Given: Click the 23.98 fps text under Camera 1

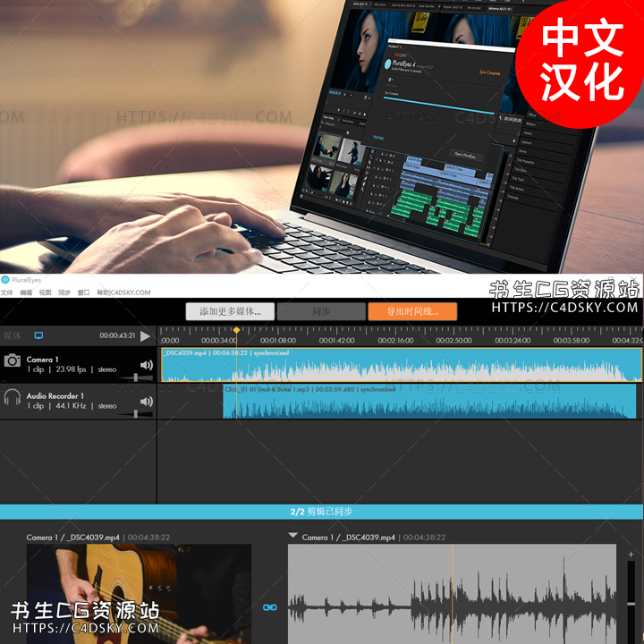Looking at the screenshot, I should (71, 369).
